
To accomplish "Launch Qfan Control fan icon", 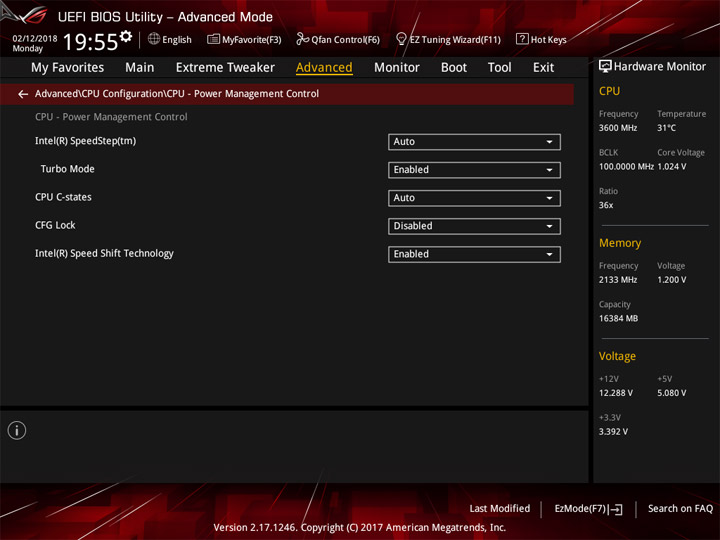I will click(x=302, y=39).
